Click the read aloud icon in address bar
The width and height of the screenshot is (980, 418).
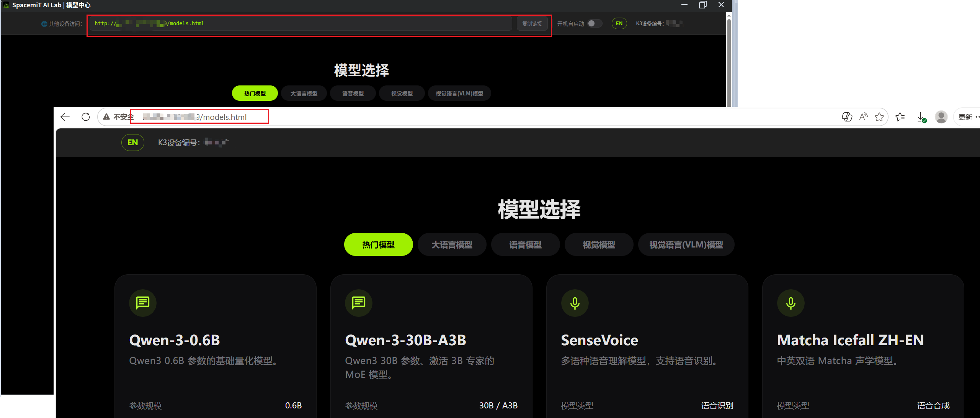click(863, 117)
